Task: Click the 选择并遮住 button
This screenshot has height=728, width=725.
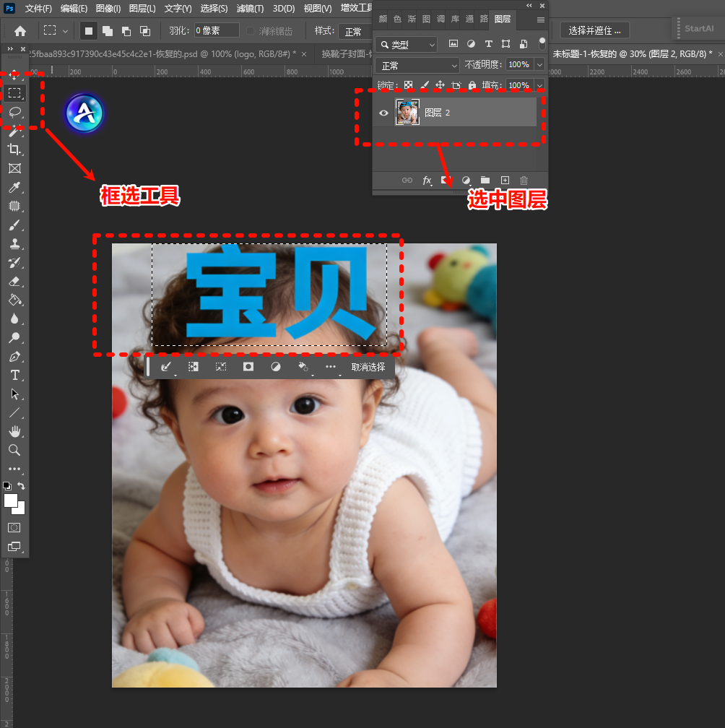Action: coord(594,30)
